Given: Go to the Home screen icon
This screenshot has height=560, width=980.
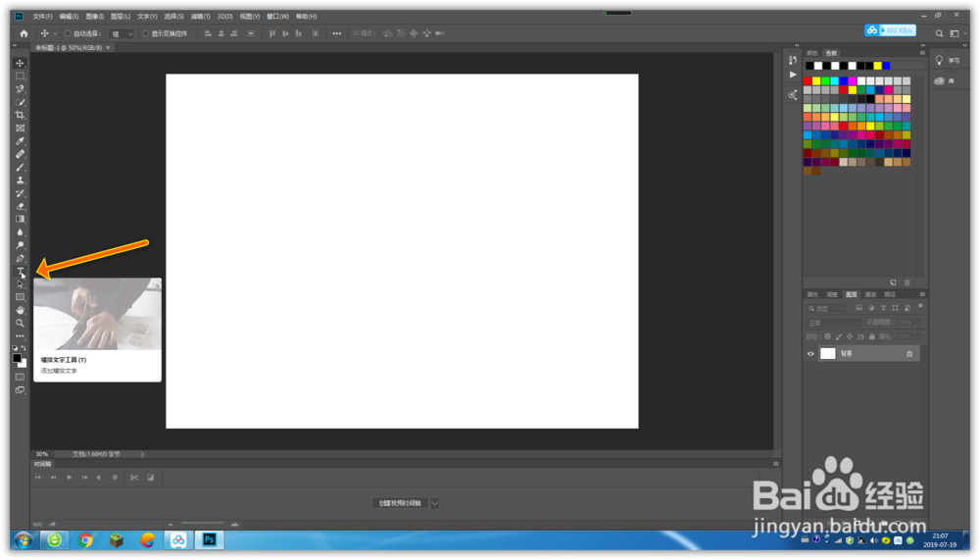Looking at the screenshot, I should coord(24,33).
